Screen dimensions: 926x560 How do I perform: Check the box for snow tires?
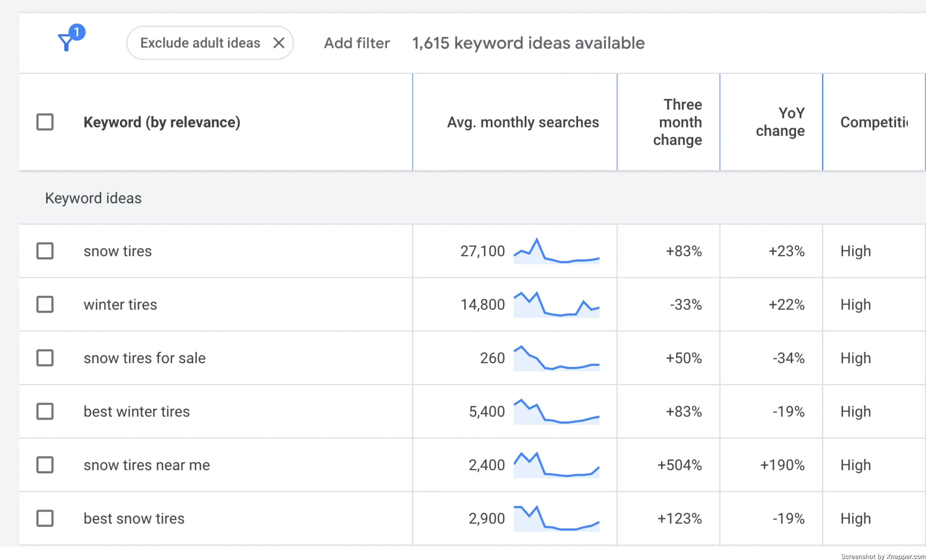[x=45, y=251]
